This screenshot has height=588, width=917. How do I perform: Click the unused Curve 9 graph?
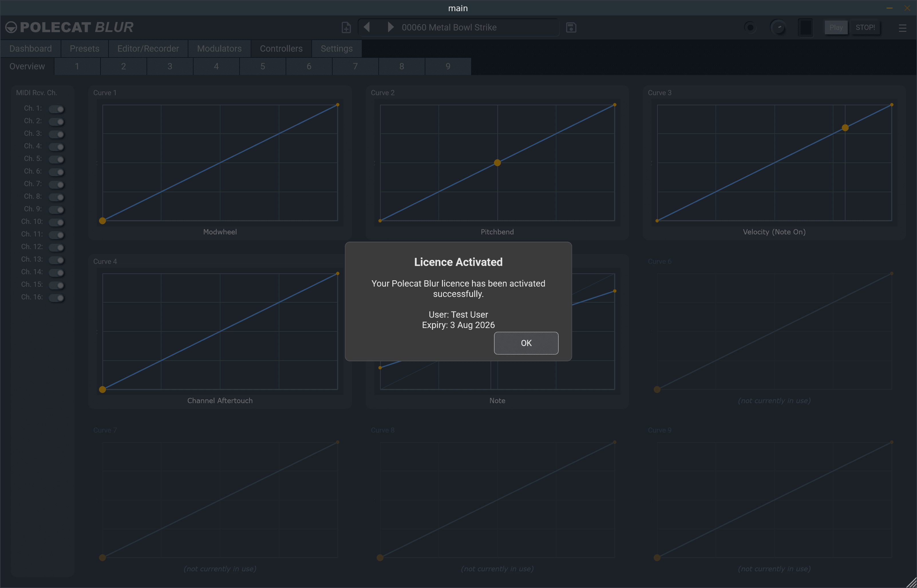[774, 500]
